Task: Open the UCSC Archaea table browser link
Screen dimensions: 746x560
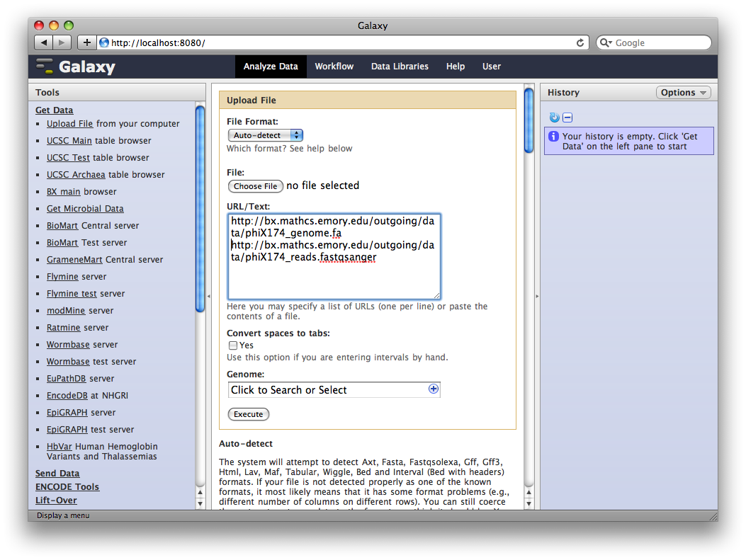Action: 76,175
